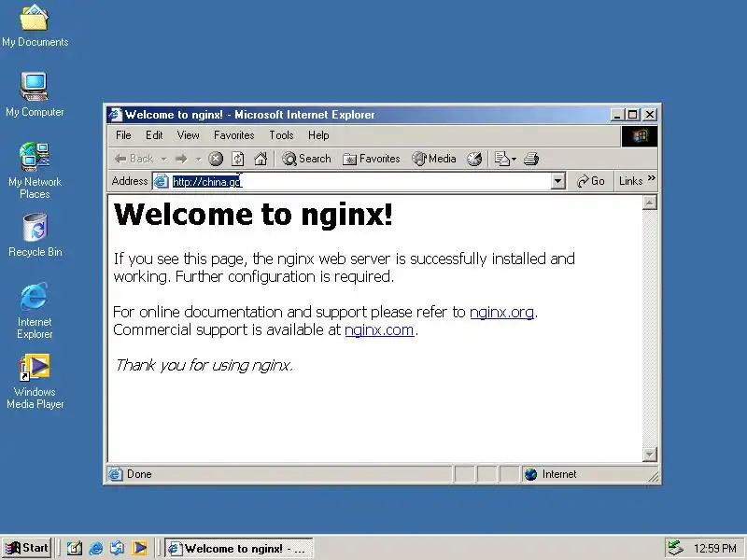Viewport: 747px width, 560px height.
Task: Expand the Back button history dropdown arrow
Action: [x=163, y=159]
